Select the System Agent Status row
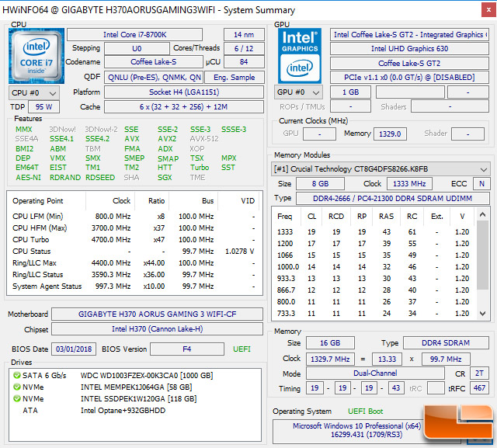 click(134, 287)
